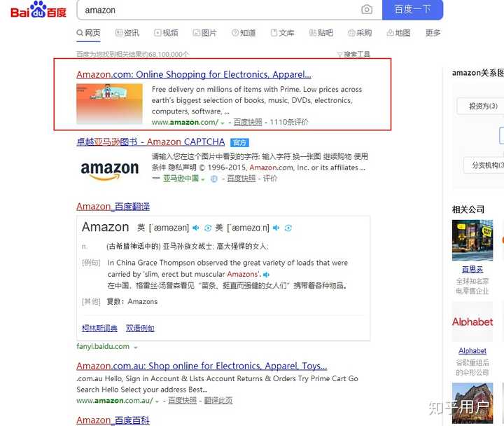Click the 分支机构 button

point(484,165)
